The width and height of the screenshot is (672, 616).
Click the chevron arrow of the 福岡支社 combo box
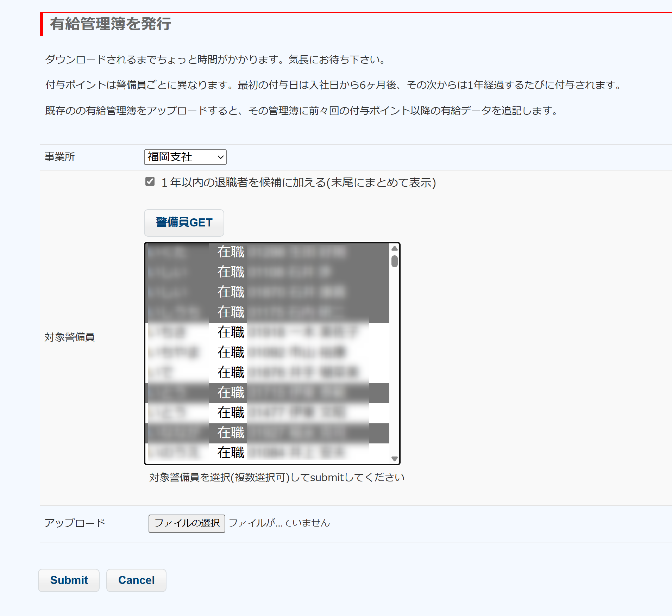(x=221, y=157)
